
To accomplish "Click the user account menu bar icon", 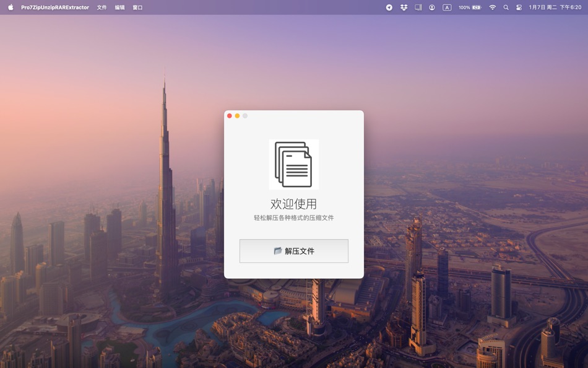I will click(431, 7).
